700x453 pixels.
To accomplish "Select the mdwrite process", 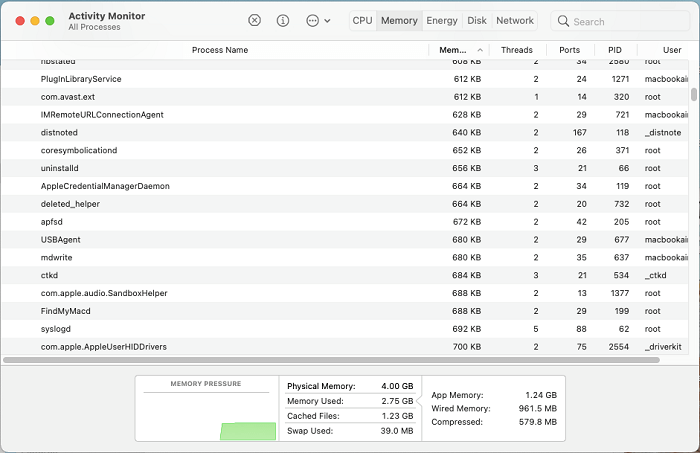I will point(345,258).
